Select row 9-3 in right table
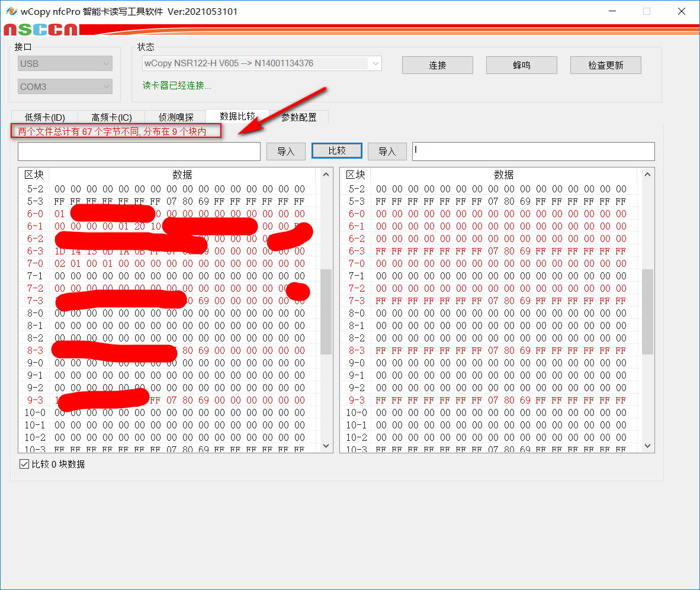Image resolution: width=700 pixels, height=590 pixels. click(491, 401)
